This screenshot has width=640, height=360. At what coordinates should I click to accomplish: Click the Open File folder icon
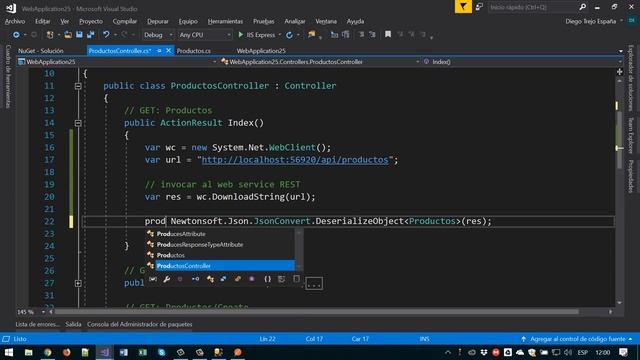click(x=68, y=35)
